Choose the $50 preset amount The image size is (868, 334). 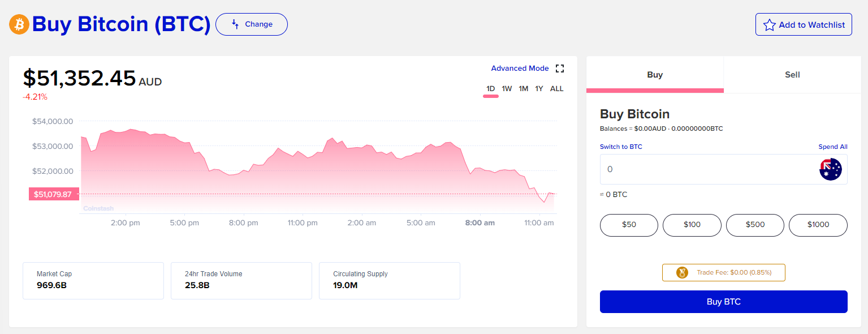(x=629, y=225)
